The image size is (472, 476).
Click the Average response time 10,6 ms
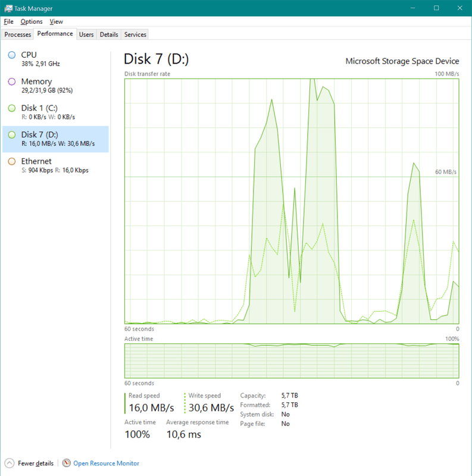[x=184, y=434]
